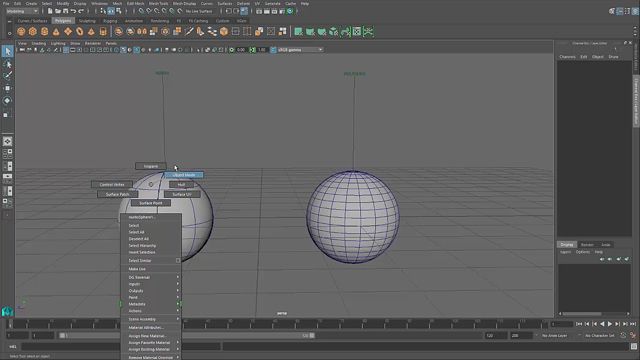Screen dimensions: 640x360
Task: Expand the Paint submenu
Action: coord(151,298)
